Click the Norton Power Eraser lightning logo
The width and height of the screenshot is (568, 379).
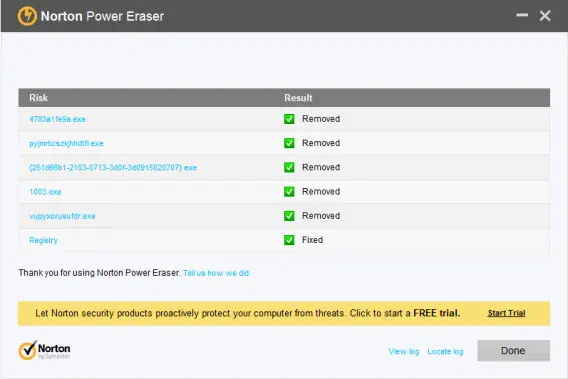coord(27,16)
